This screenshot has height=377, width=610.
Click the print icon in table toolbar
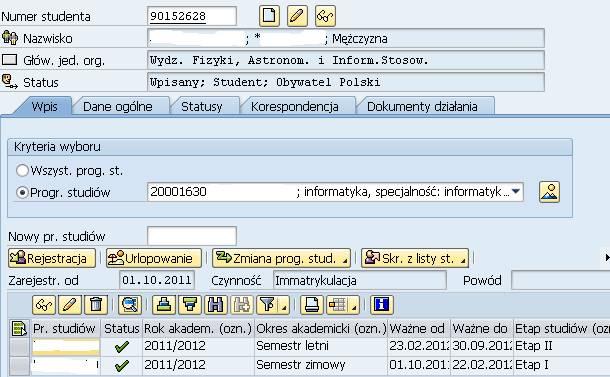tap(312, 305)
